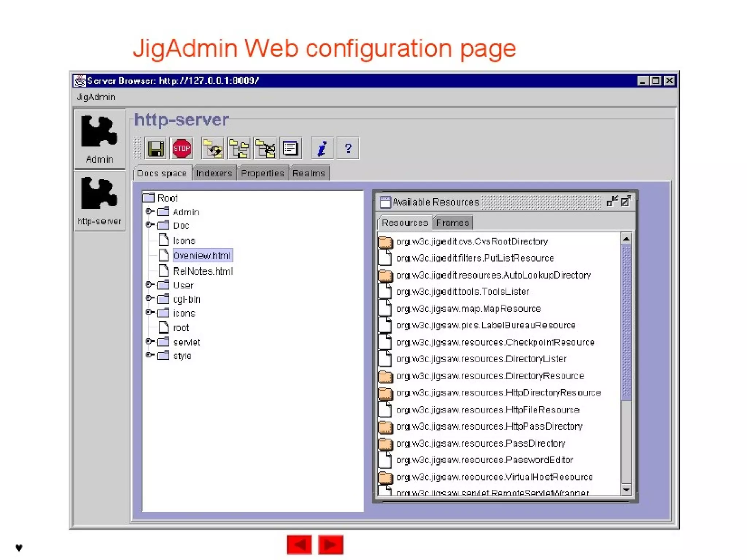Select the http-server puzzle piece icon
The image size is (747, 560).
99,201
